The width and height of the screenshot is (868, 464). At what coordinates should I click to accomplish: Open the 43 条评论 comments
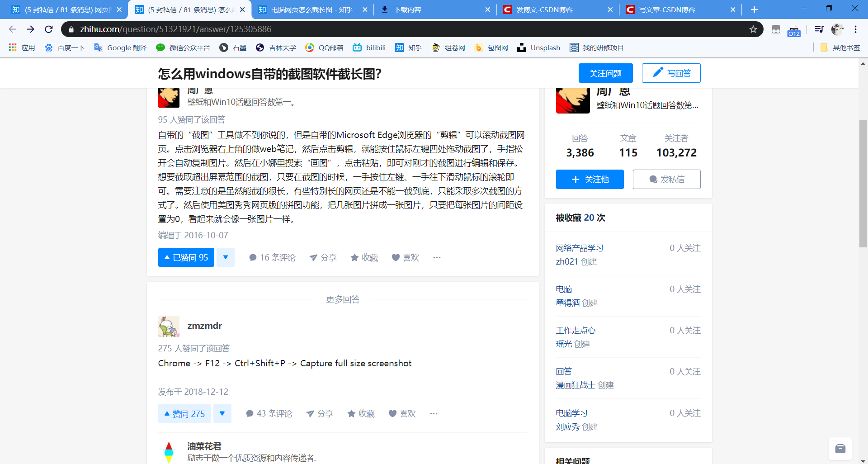pos(269,414)
